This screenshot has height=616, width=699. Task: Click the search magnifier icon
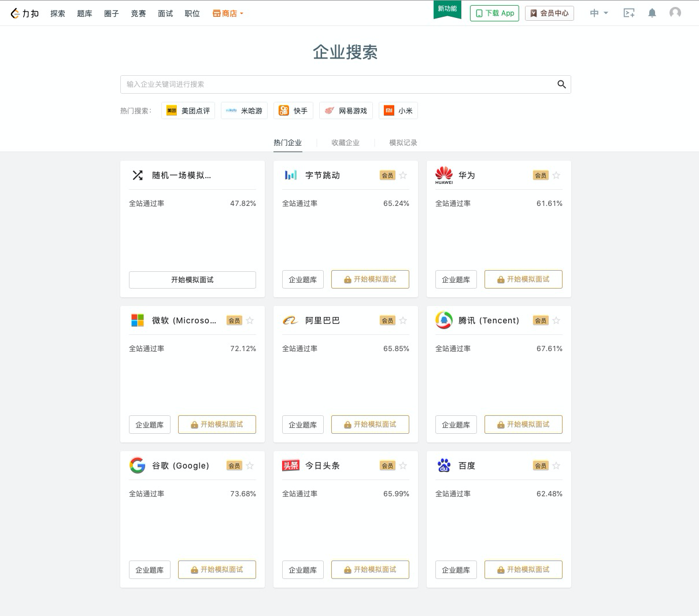click(561, 84)
